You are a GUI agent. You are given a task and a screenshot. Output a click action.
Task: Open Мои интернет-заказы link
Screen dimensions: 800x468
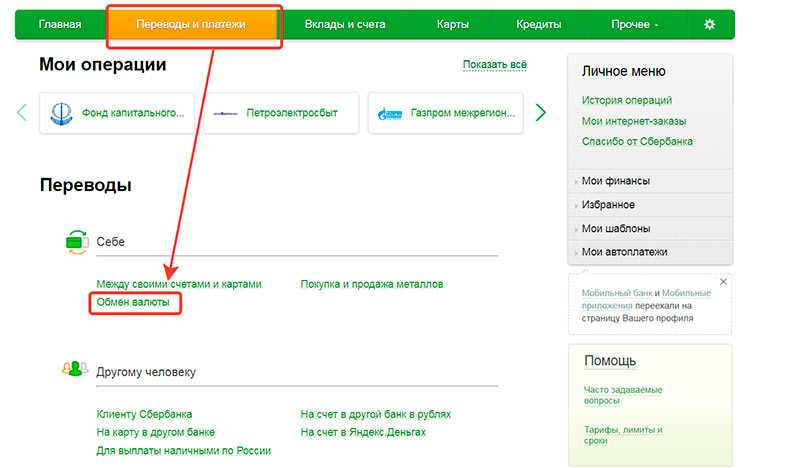coord(634,121)
